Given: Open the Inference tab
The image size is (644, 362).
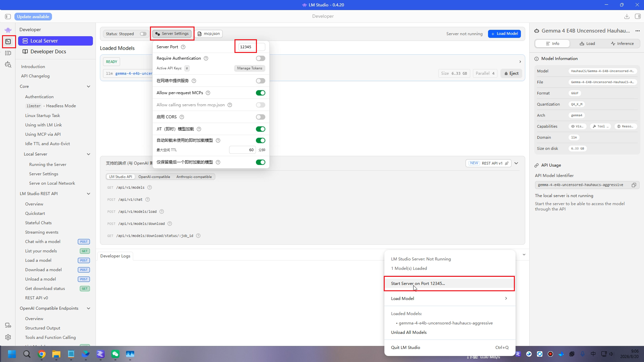Looking at the screenshot, I should pos(622,44).
